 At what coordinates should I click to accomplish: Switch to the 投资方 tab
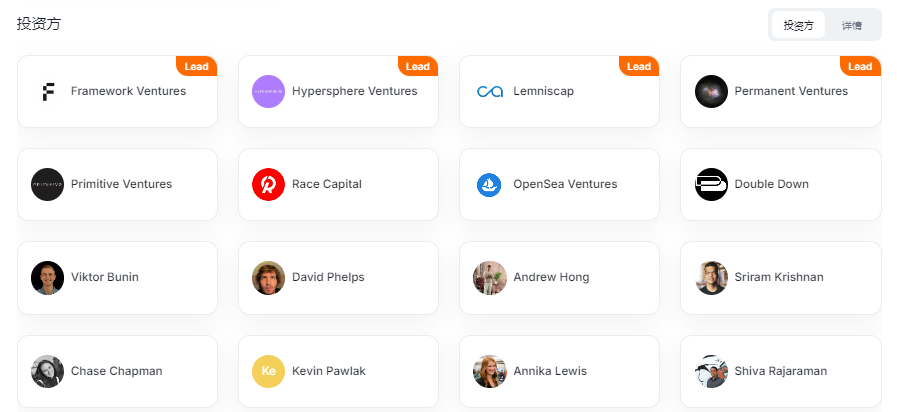(798, 25)
